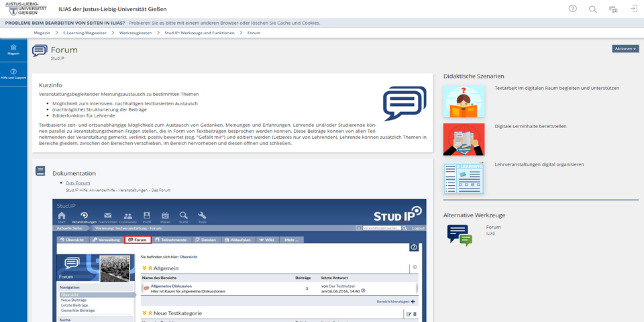This screenshot has width=644, height=322.
Task: Select the Ablaufplan tab
Action: (x=237, y=239)
